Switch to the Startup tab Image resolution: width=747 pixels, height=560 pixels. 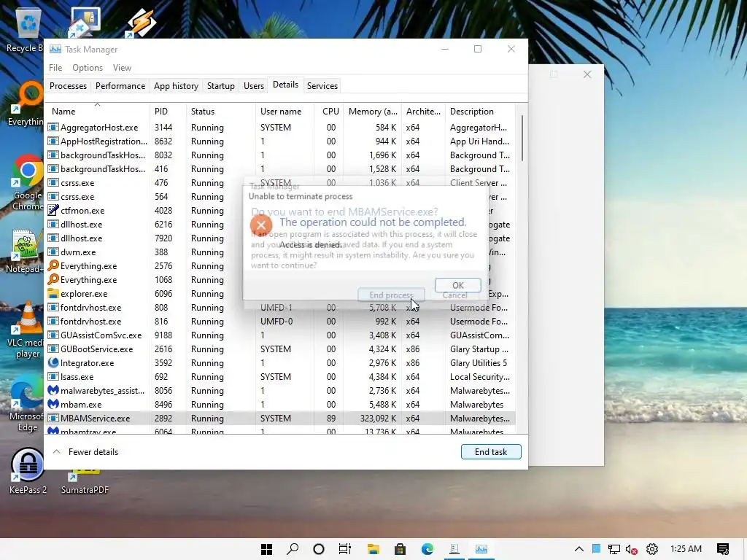coord(220,86)
